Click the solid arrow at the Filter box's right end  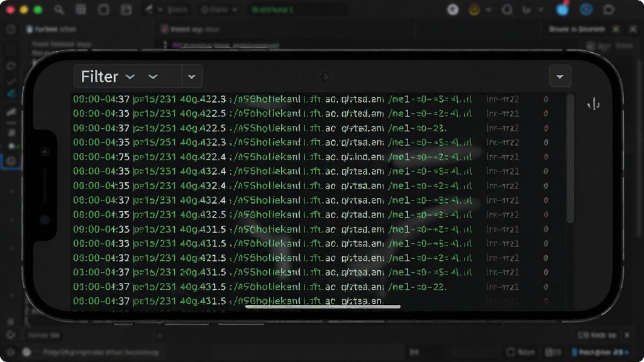[191, 77]
